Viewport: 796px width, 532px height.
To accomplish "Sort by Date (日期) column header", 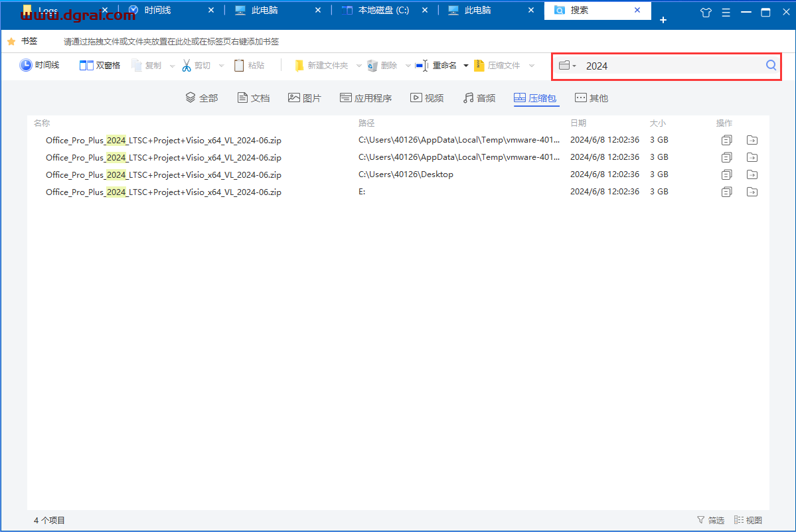I will coord(578,123).
